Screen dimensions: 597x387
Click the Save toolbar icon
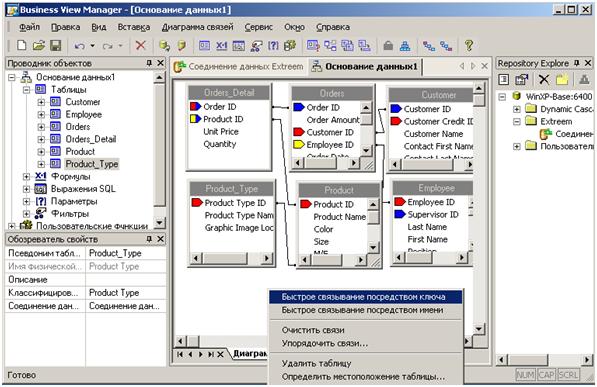(56, 46)
